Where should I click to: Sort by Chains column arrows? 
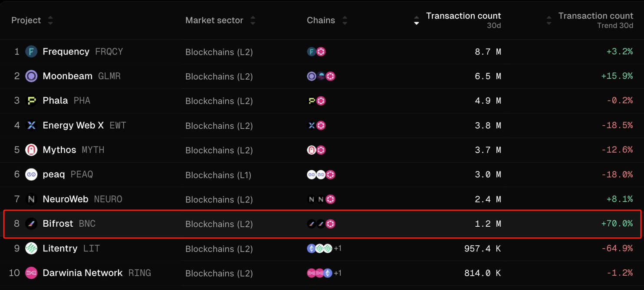tap(345, 20)
